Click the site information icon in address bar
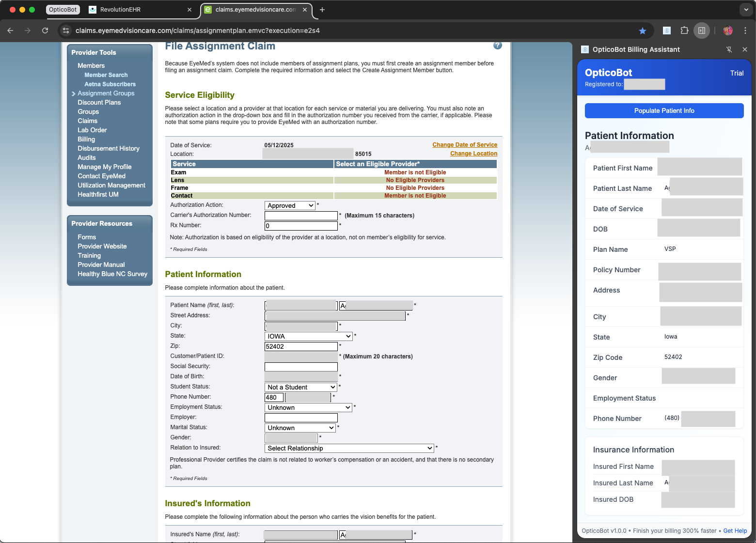 point(66,31)
